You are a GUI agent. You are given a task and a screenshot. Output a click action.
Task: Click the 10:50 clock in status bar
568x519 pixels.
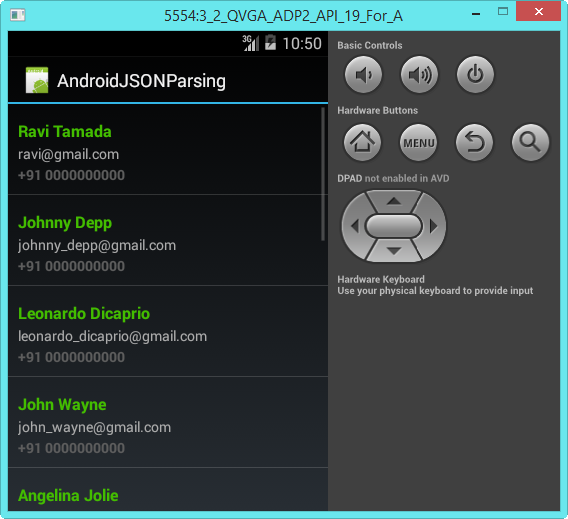coord(302,43)
